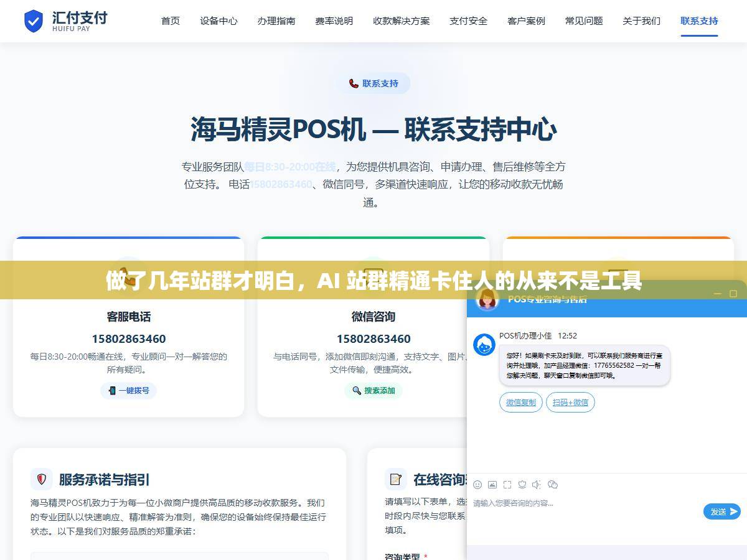Go to 客户案例 in the navigation
747x560 pixels.
pyautogui.click(x=526, y=21)
